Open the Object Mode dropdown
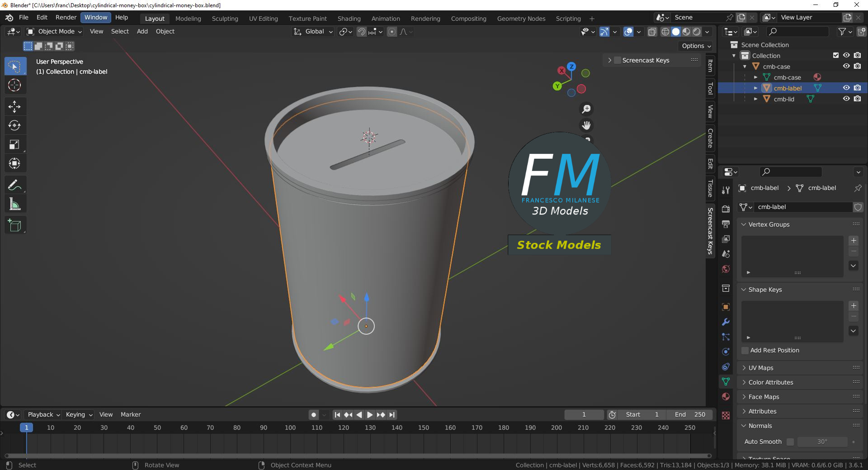 coord(54,32)
